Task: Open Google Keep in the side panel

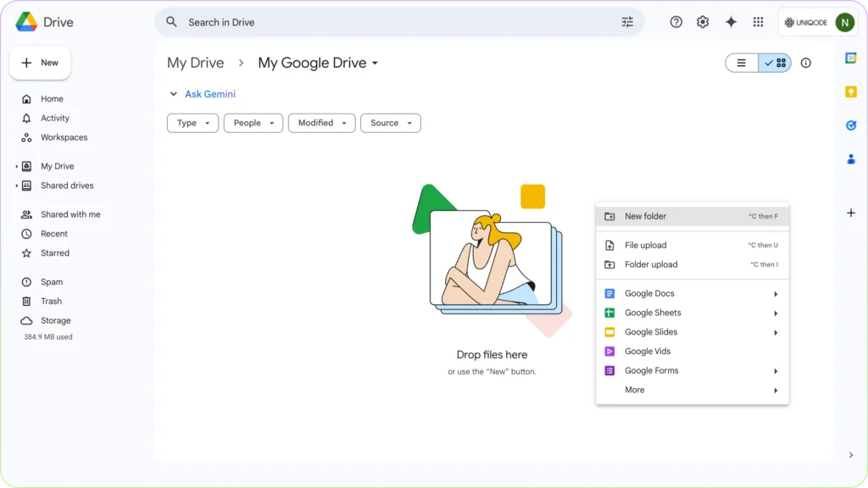Action: [851, 91]
